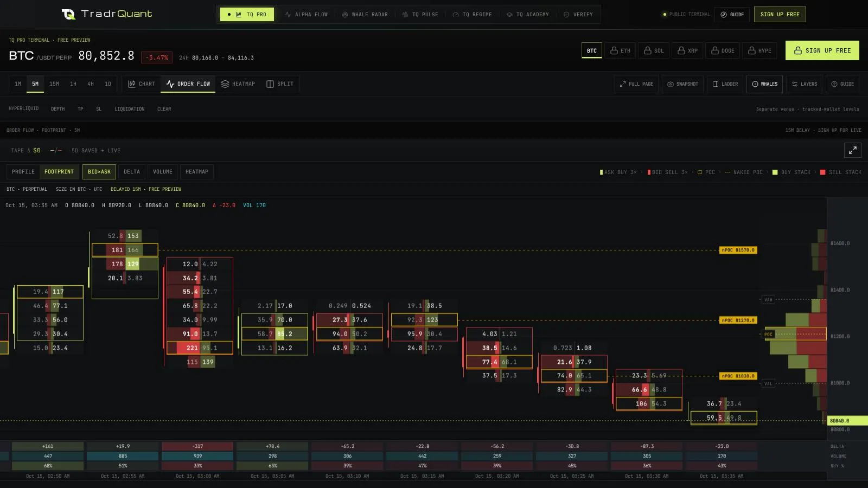This screenshot has width=868, height=488.
Task: Click the nPOC 81270.0 marker
Action: click(x=738, y=320)
